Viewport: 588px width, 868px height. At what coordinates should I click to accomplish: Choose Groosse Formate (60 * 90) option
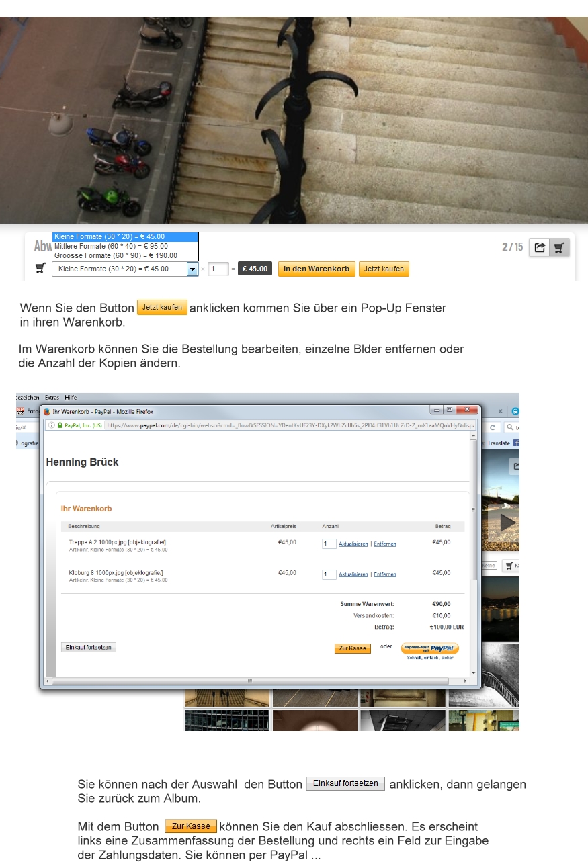tap(116, 255)
